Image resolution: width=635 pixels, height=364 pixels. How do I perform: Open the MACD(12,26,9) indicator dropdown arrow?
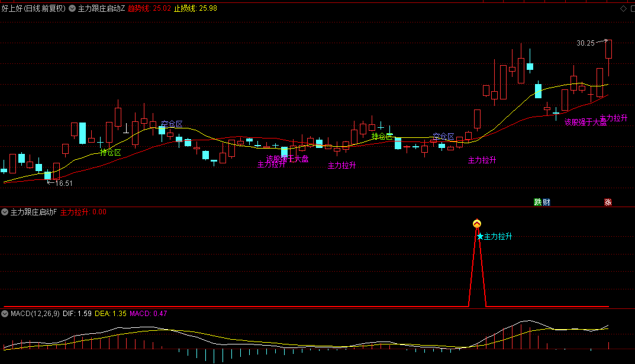pyautogui.click(x=5, y=313)
